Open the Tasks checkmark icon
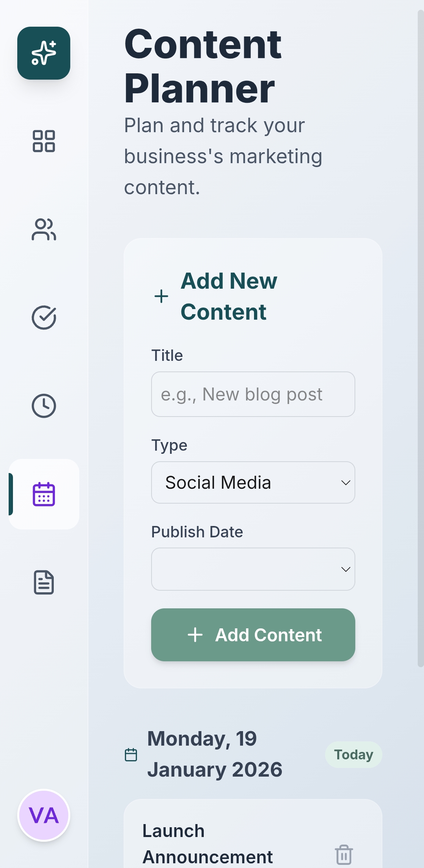This screenshot has height=868, width=424. pos(43,318)
